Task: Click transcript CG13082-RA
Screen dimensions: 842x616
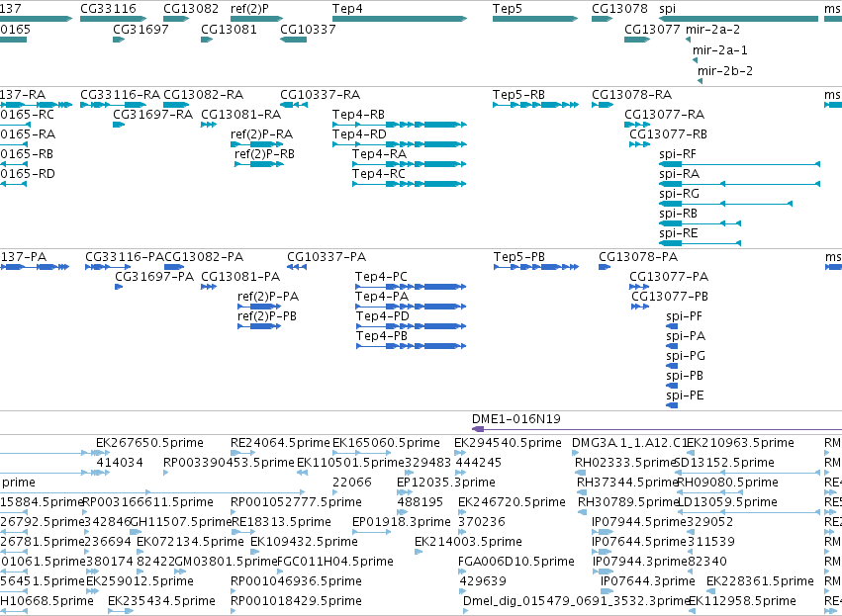Action: tap(176, 105)
